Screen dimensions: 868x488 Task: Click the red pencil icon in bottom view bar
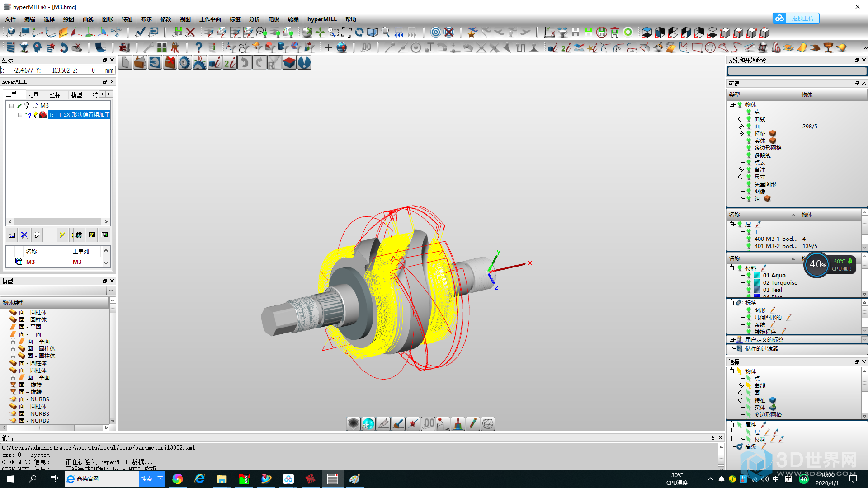click(473, 424)
